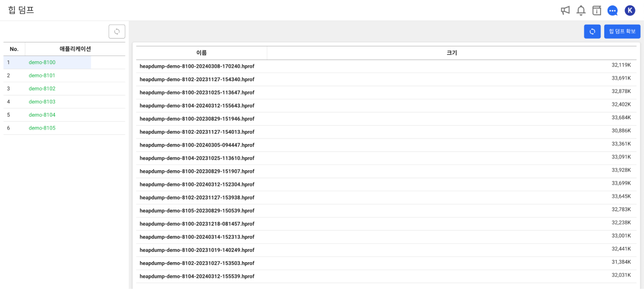Refresh the application list with gray icon
This screenshot has height=289, width=644.
pyautogui.click(x=117, y=32)
